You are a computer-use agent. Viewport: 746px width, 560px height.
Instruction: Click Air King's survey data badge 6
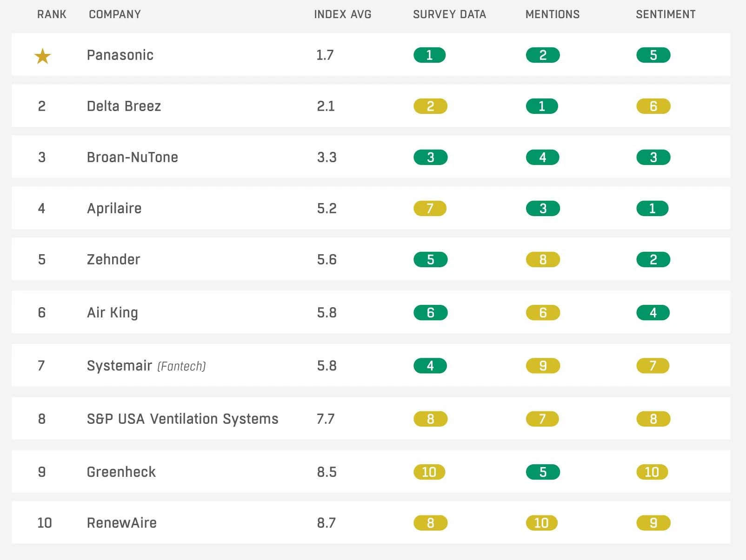click(431, 313)
